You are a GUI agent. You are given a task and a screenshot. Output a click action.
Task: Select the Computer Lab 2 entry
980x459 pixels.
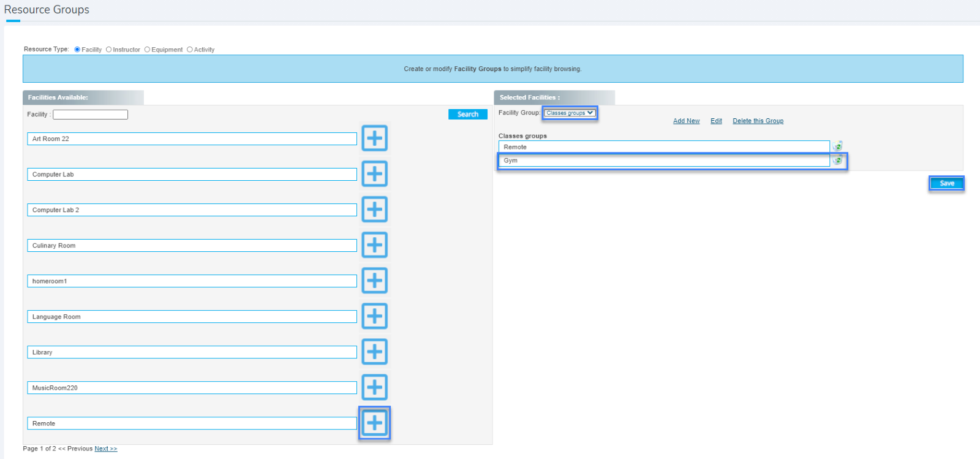pyautogui.click(x=192, y=210)
